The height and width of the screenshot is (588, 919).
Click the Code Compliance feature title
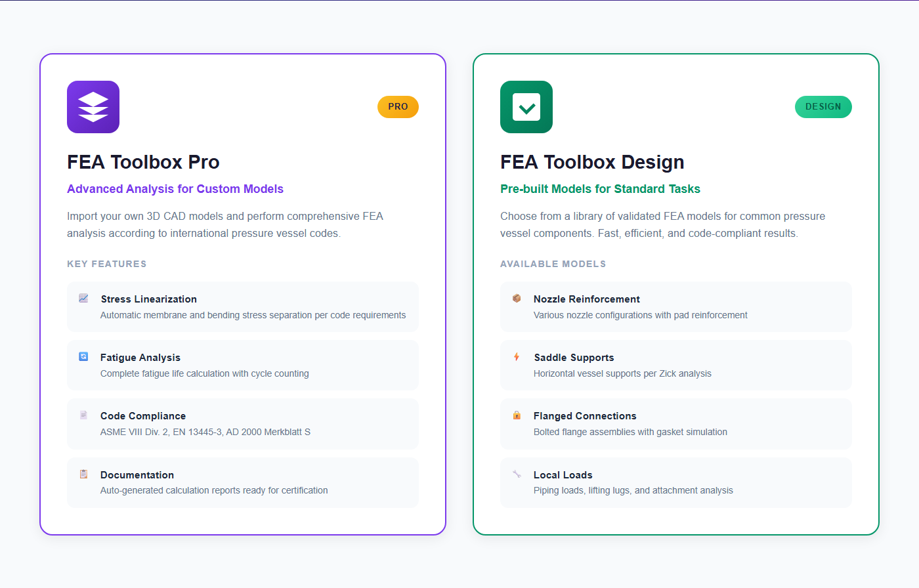pos(143,416)
